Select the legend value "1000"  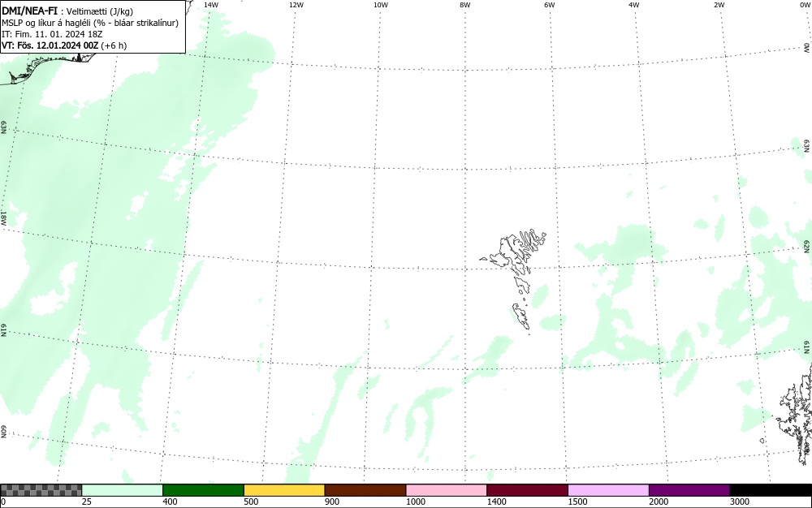pyautogui.click(x=415, y=502)
